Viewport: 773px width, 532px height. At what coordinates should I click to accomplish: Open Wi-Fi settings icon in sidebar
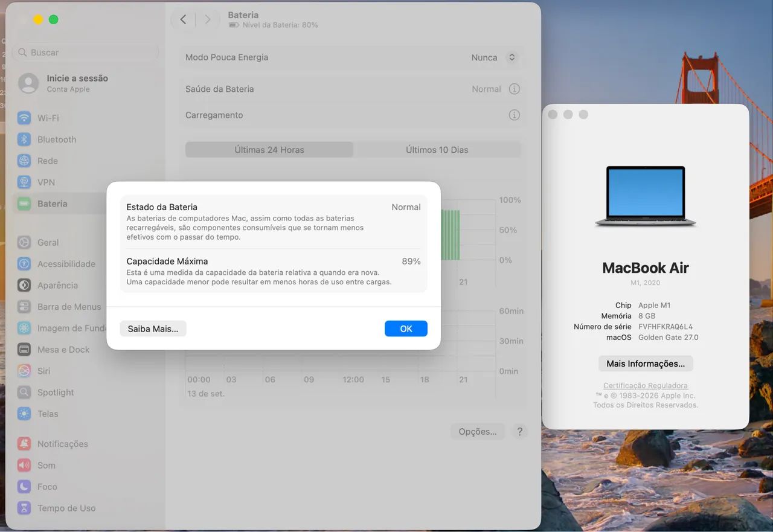pos(24,118)
